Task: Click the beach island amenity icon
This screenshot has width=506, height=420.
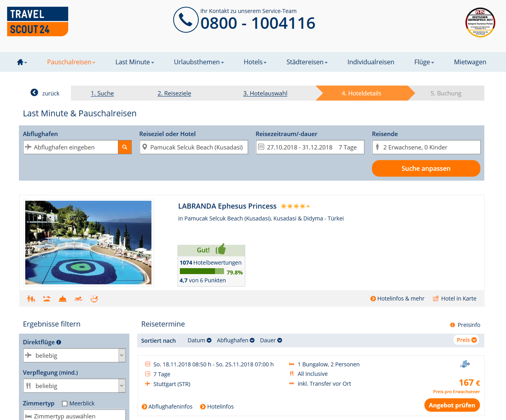Action: (47, 299)
